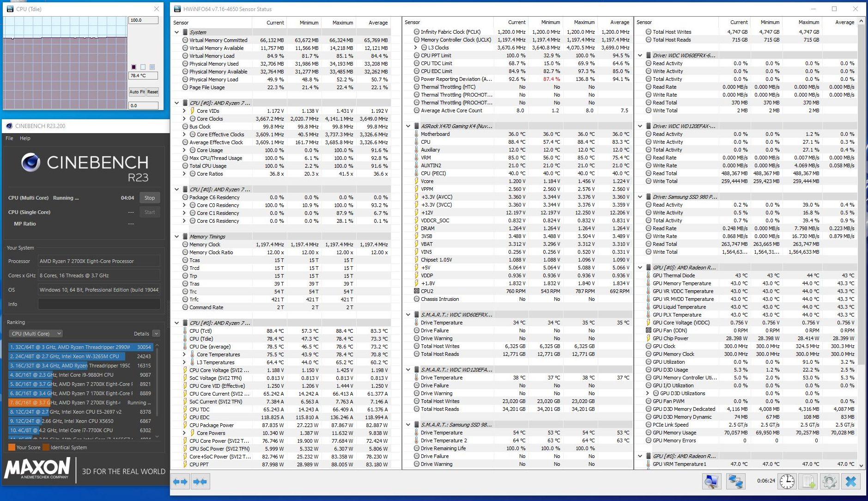Click the circle icon beside Page File Usage

(x=185, y=87)
